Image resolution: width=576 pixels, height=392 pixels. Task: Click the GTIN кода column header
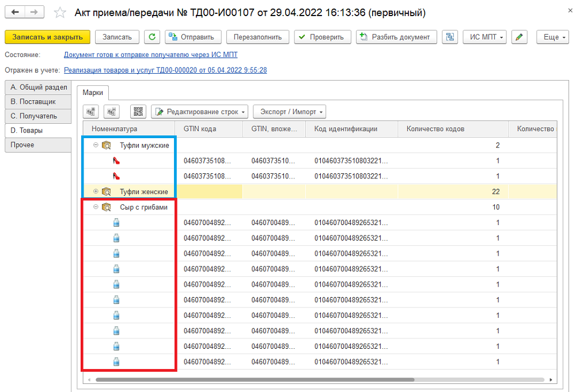pos(209,129)
